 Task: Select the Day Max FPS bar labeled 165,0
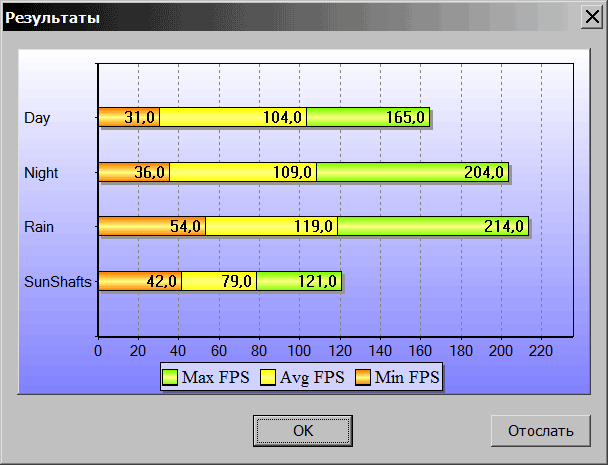(368, 117)
